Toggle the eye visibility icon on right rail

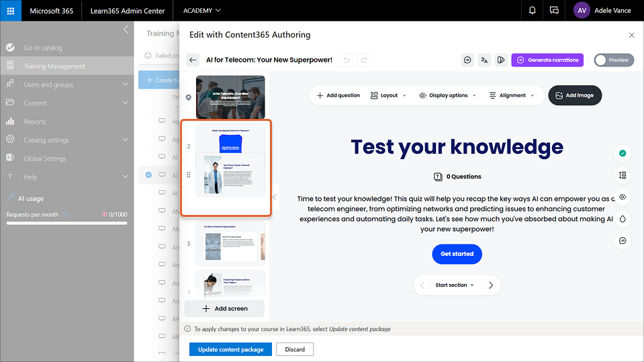pyautogui.click(x=623, y=197)
